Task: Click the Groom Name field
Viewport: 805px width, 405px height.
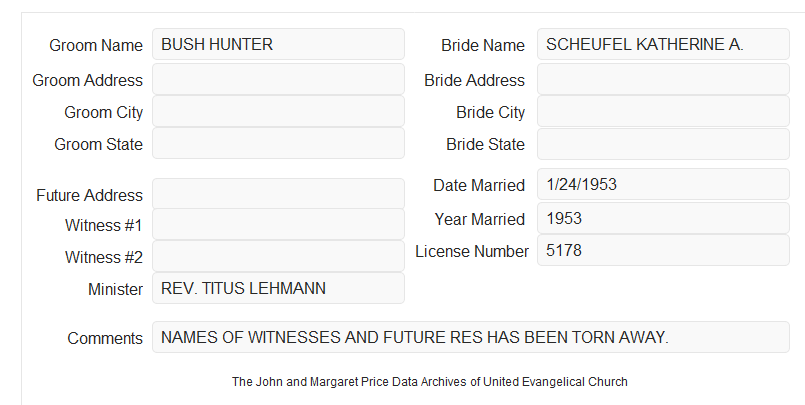Action: [278, 44]
